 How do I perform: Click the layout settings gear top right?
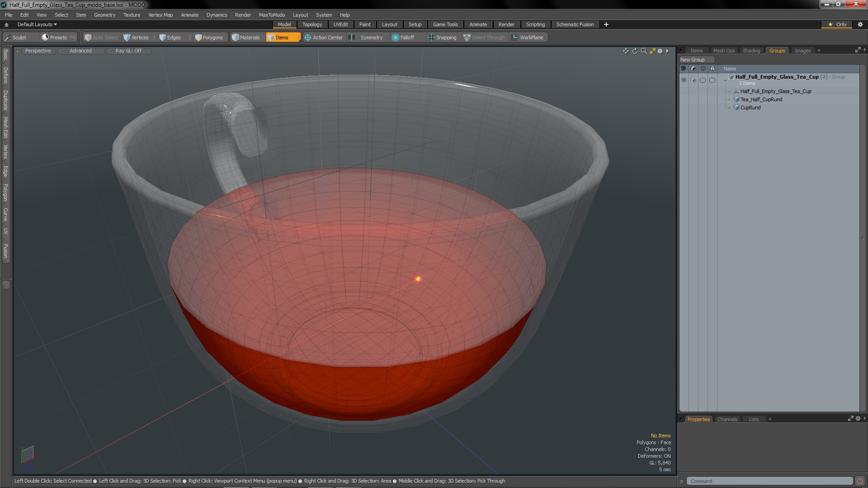click(x=860, y=24)
